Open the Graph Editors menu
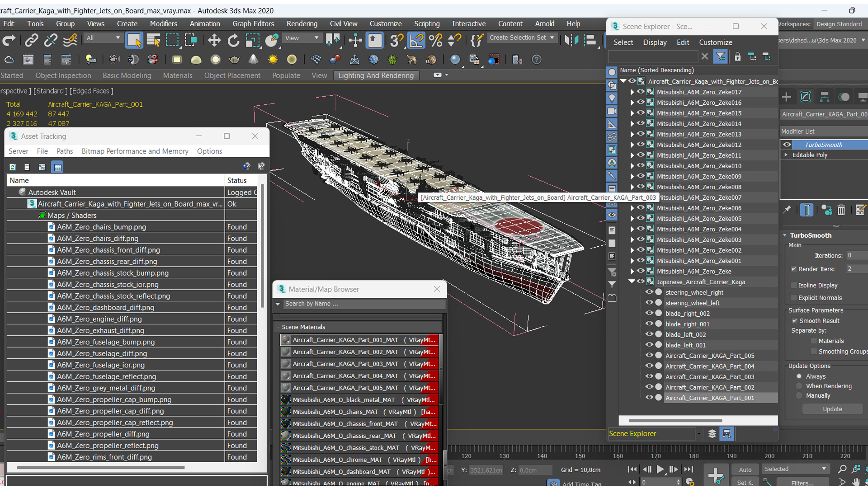The image size is (868, 488). click(253, 23)
